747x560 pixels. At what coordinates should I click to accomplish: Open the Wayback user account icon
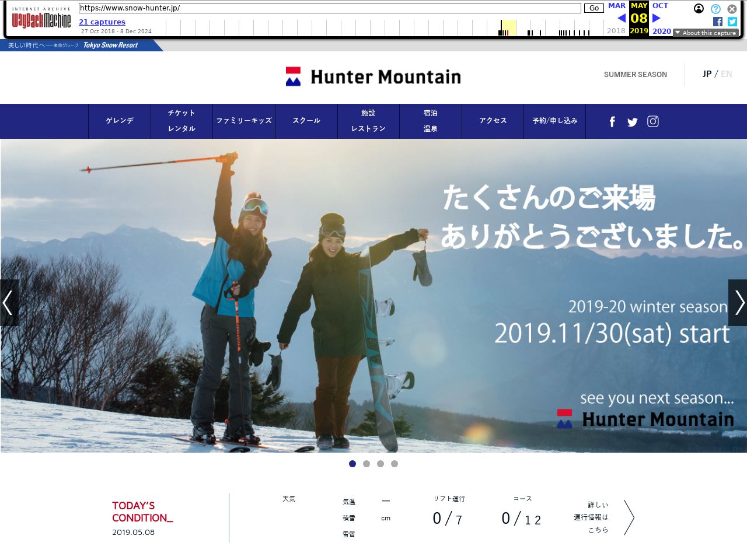coord(699,9)
